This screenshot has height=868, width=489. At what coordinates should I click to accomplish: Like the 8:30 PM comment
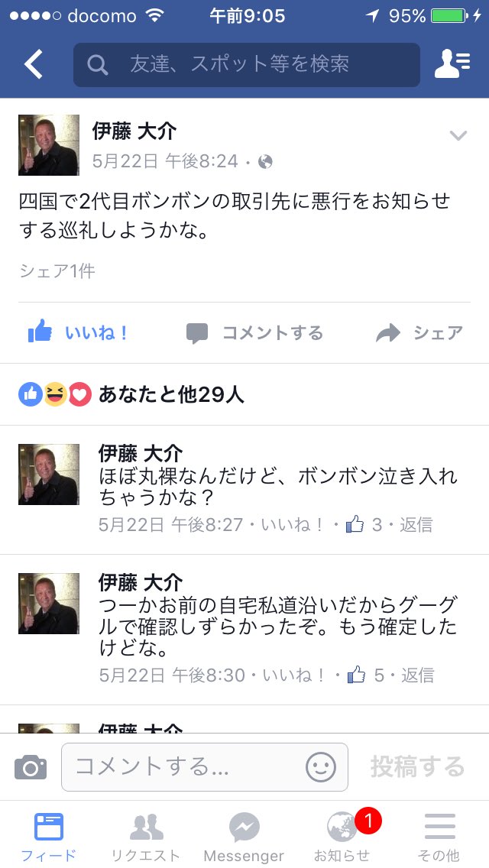pos(295,675)
